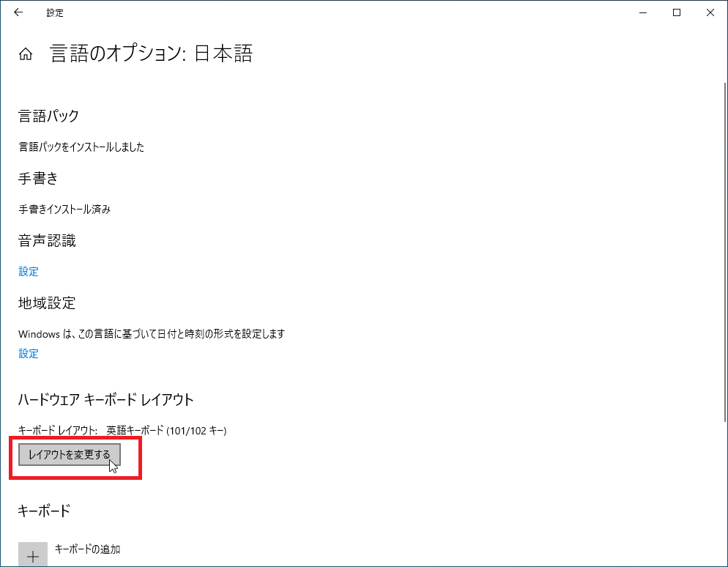The height and width of the screenshot is (567, 728).
Task: Minimize the 設定 window
Action: [643, 12]
